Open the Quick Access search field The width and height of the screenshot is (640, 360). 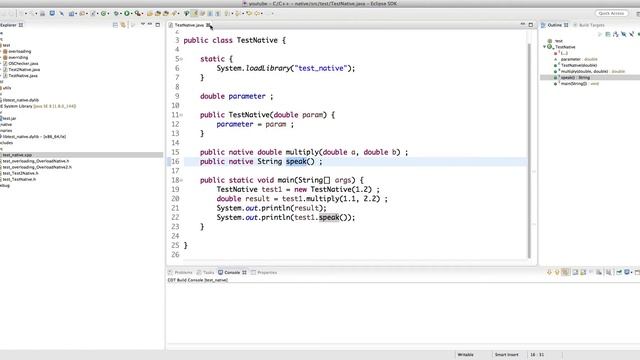coord(611,13)
